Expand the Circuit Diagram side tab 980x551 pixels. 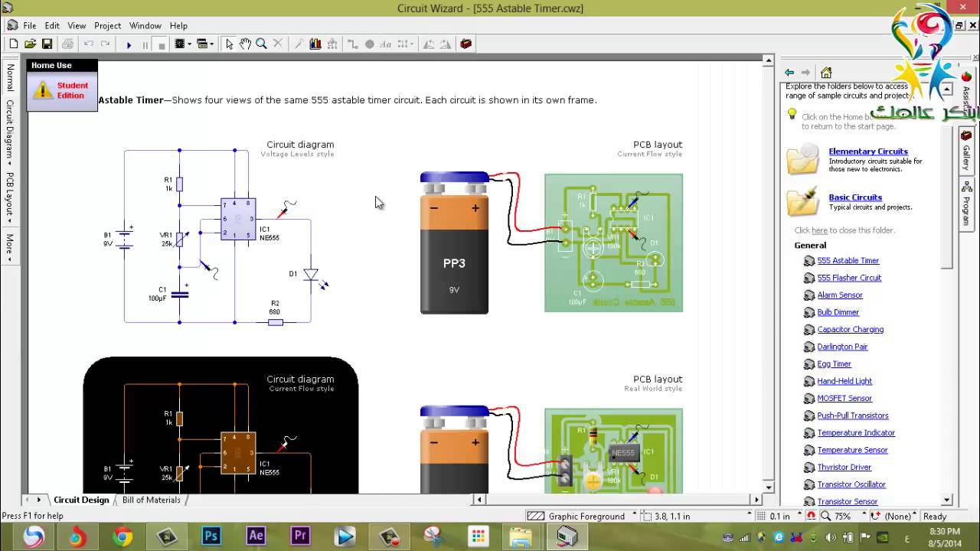pos(10,132)
